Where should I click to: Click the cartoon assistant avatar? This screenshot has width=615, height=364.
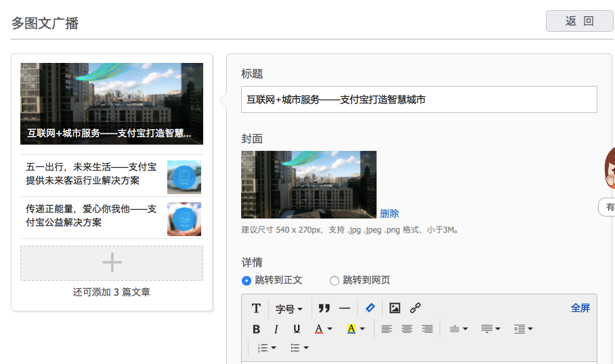[x=610, y=168]
